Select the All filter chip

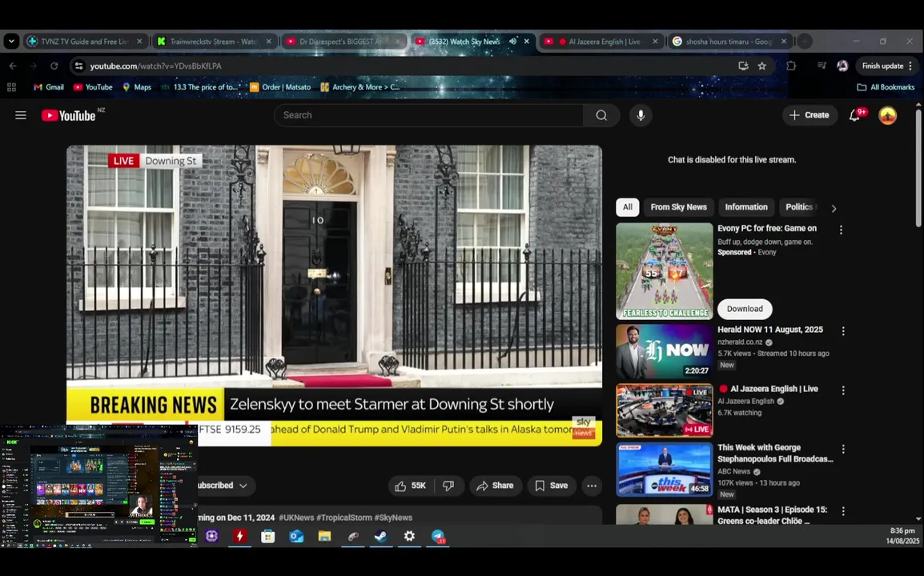coord(628,207)
